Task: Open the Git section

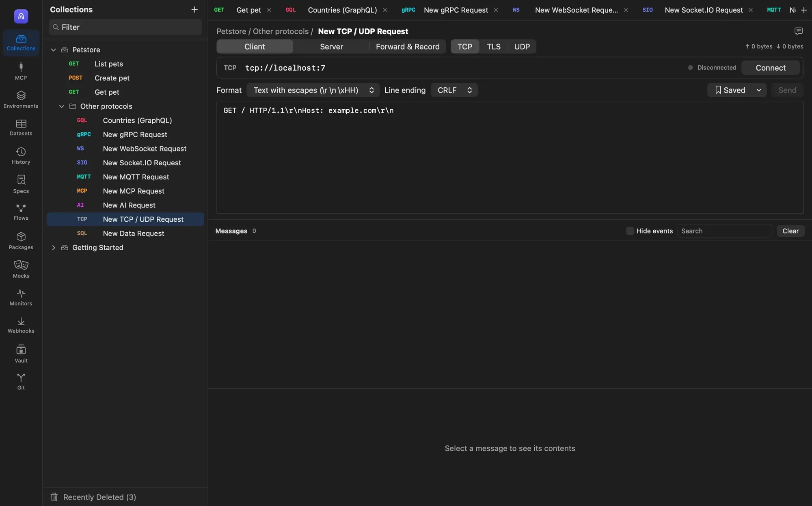Action: pyautogui.click(x=21, y=382)
